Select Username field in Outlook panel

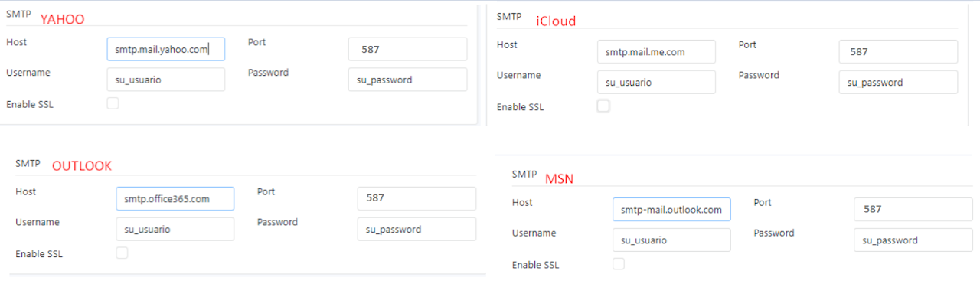175,229
